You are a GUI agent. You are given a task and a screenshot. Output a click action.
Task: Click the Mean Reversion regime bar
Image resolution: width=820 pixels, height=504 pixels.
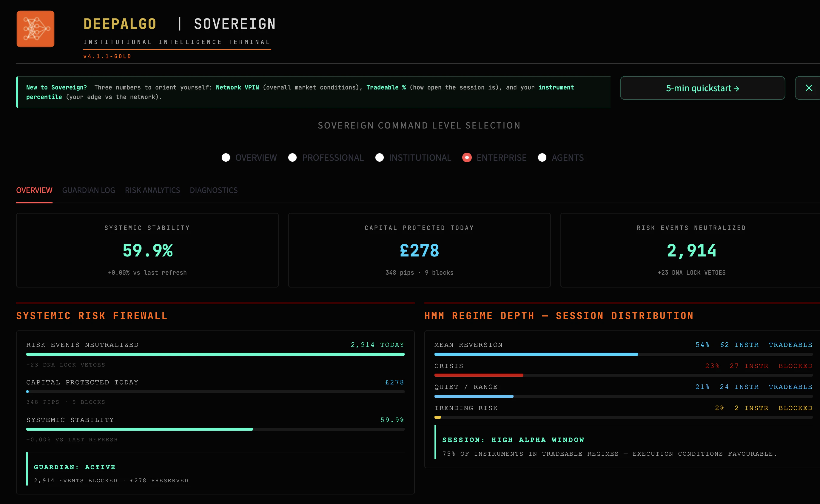click(623, 354)
